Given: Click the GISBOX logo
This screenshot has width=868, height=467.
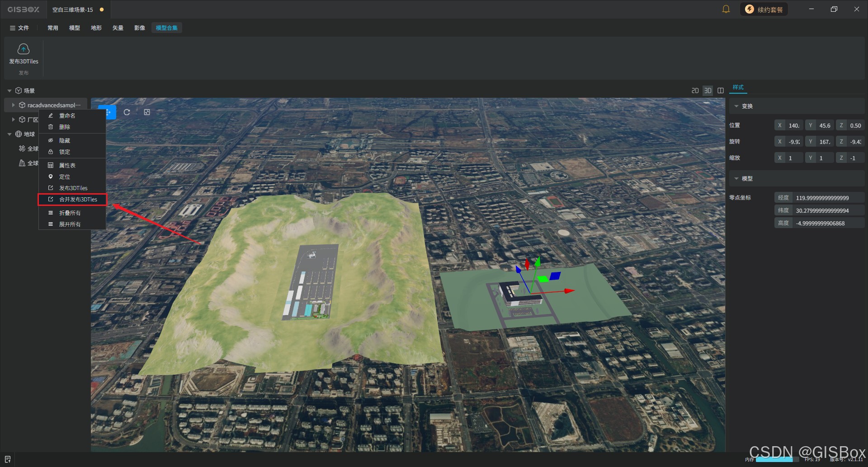Looking at the screenshot, I should click(24, 9).
